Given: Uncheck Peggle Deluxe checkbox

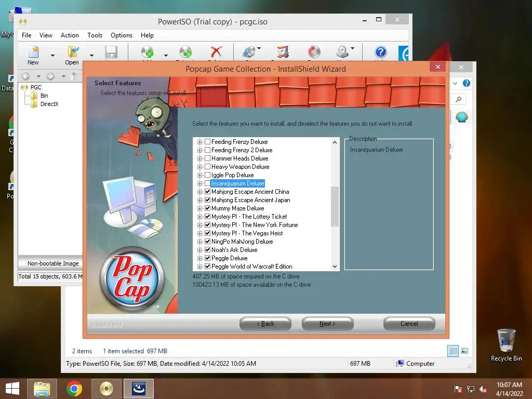Looking at the screenshot, I should (208, 258).
